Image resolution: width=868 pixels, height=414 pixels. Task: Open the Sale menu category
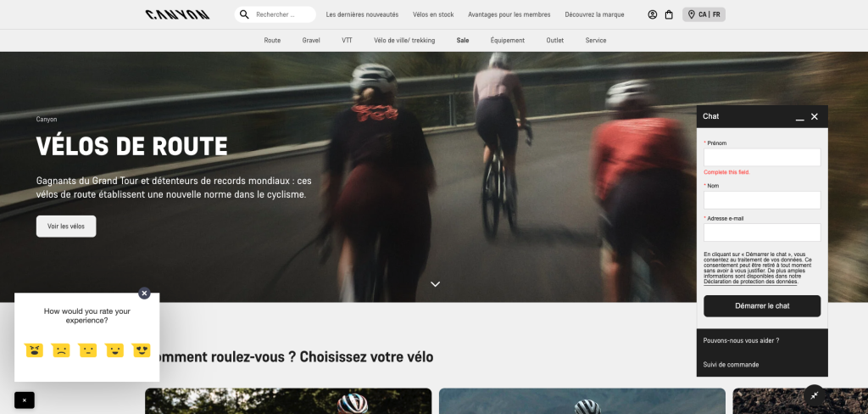click(462, 40)
